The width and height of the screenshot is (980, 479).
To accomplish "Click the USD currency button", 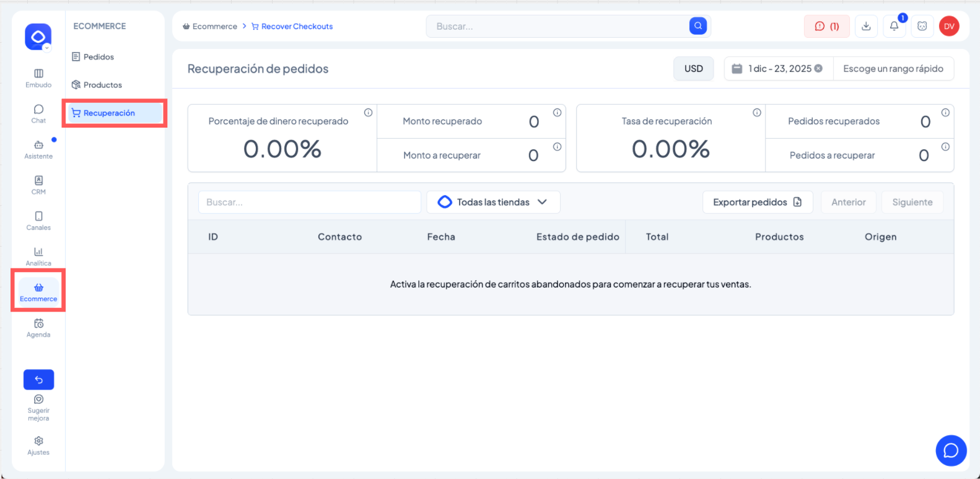I will (x=693, y=69).
